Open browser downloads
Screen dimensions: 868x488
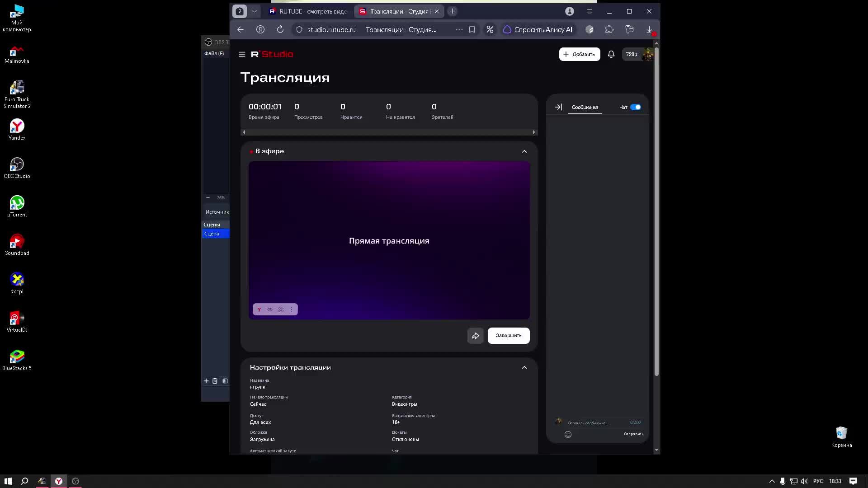(649, 30)
